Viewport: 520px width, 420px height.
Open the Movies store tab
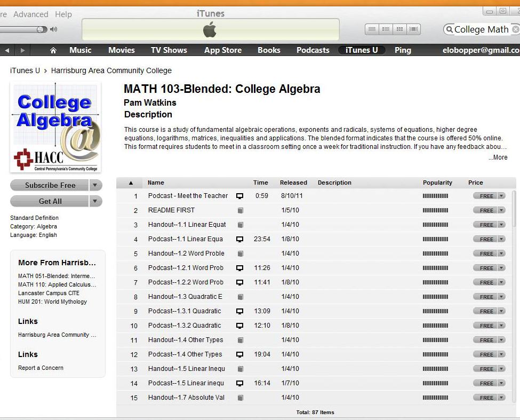pyautogui.click(x=122, y=50)
